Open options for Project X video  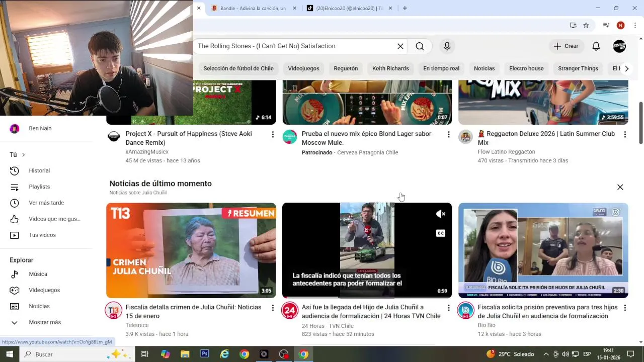pyautogui.click(x=273, y=134)
